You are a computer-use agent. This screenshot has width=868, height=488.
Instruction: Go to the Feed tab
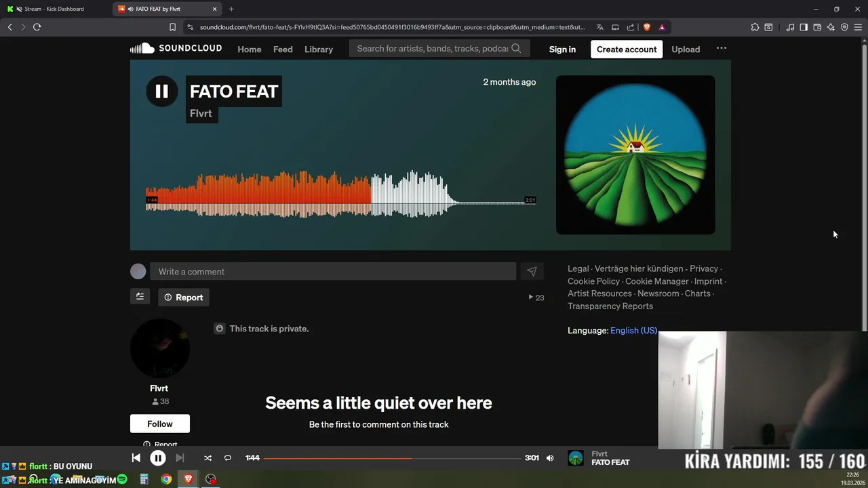[x=283, y=49]
